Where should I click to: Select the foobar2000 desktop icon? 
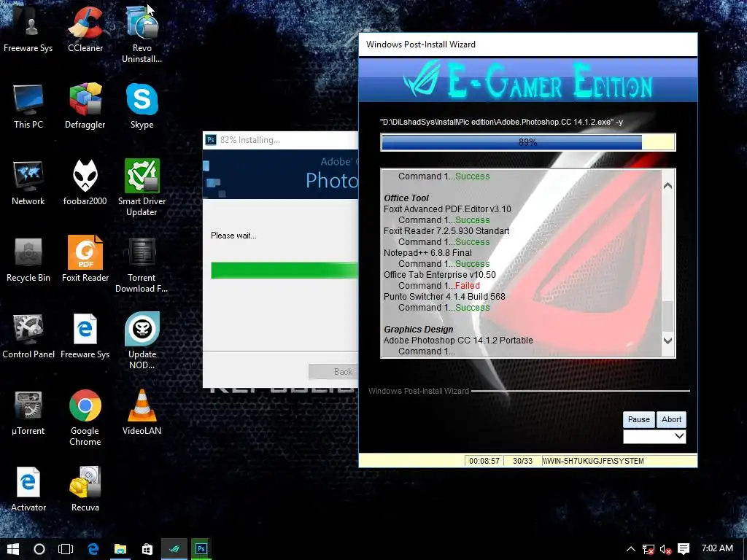pos(85,182)
